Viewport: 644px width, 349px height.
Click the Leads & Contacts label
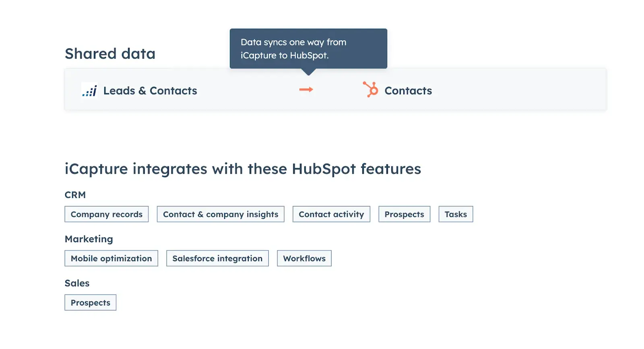[x=150, y=91]
